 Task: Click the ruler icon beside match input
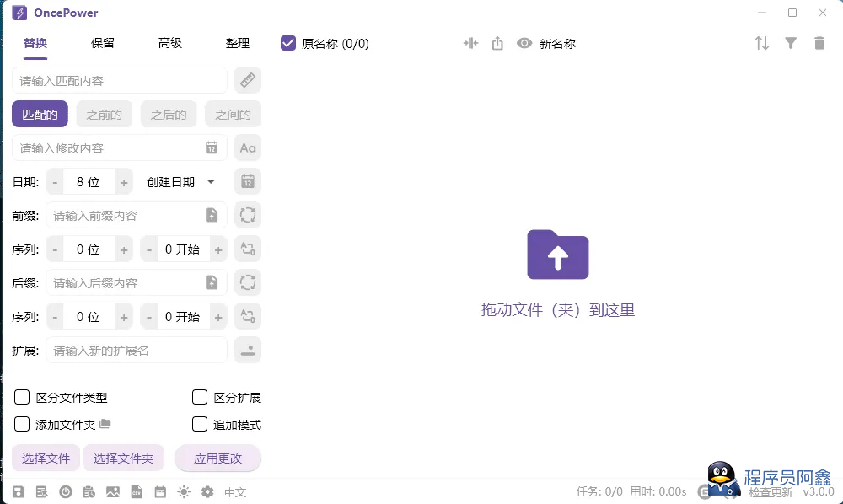tap(247, 80)
